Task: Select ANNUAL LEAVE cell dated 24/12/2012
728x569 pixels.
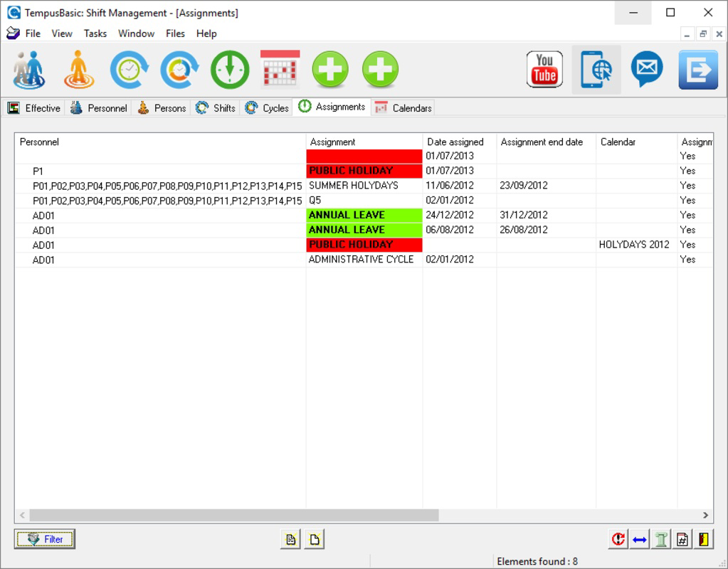Action: 364,216
